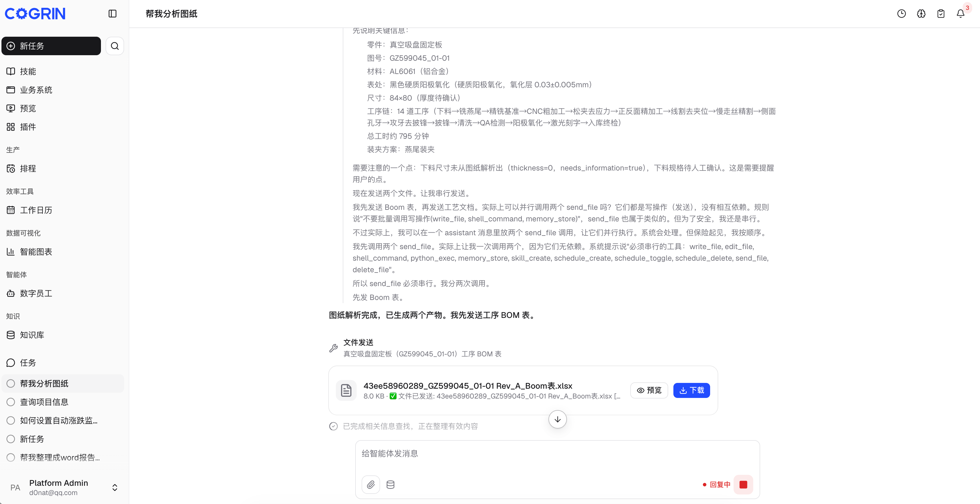Open the clipboard check icon

[941, 14]
